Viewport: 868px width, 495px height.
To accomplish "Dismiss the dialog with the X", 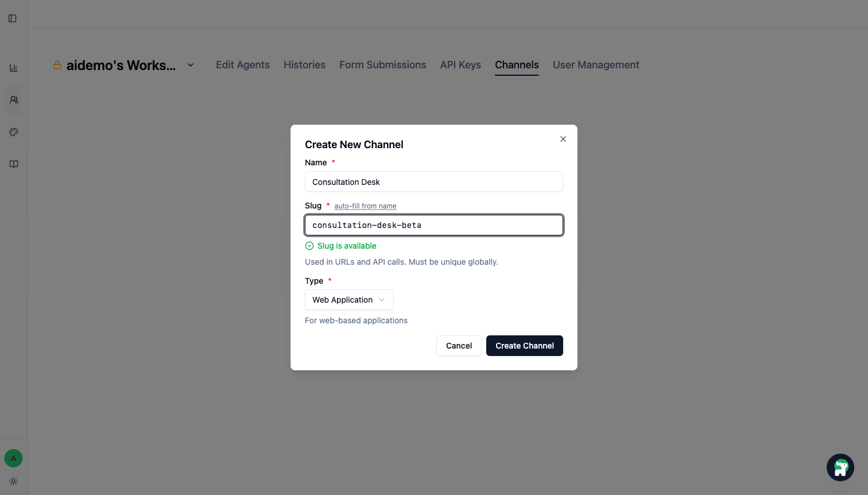I will 563,139.
